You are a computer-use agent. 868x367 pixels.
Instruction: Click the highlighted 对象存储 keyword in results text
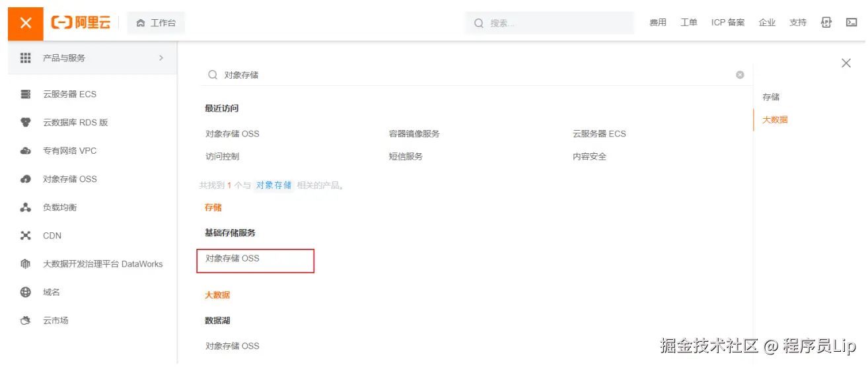pyautogui.click(x=273, y=185)
